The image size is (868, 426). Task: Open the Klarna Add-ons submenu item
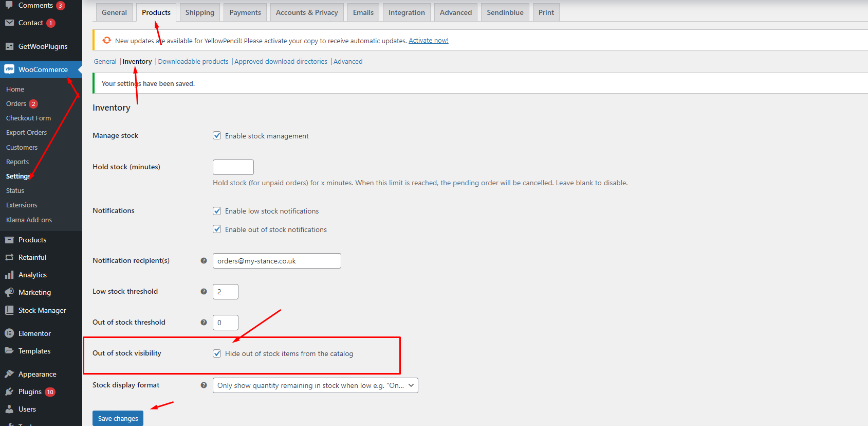29,220
